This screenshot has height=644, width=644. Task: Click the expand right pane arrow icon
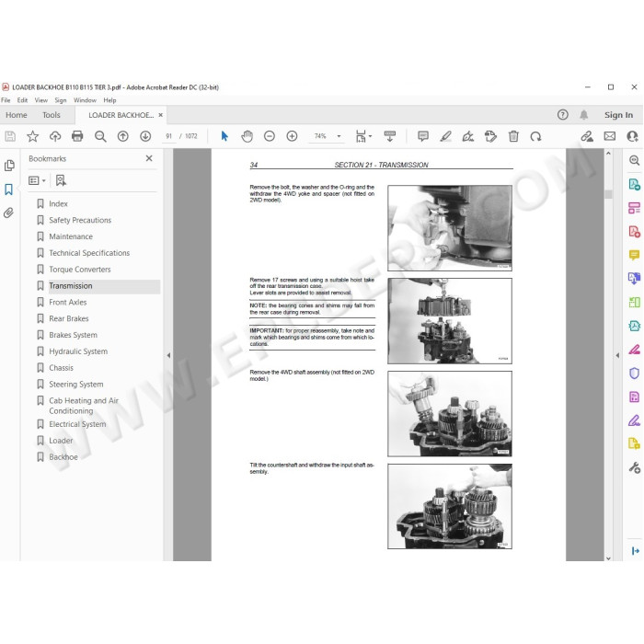(x=636, y=551)
